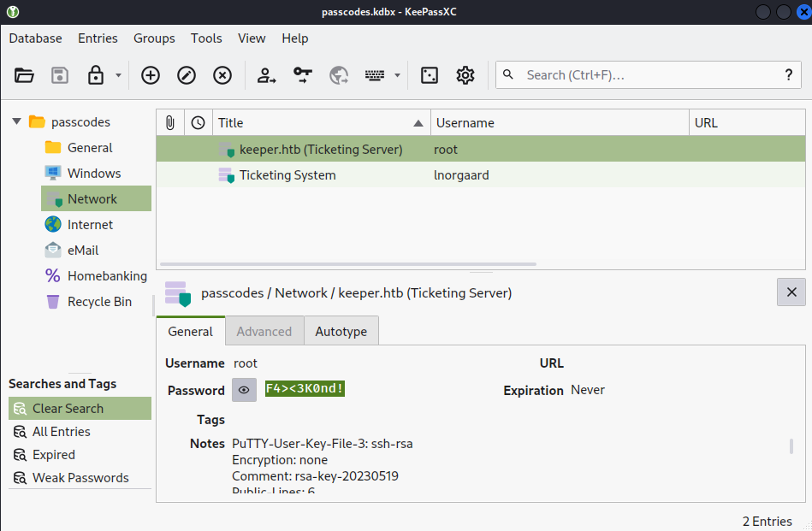Click the Save Database floppy icon

pos(60,75)
